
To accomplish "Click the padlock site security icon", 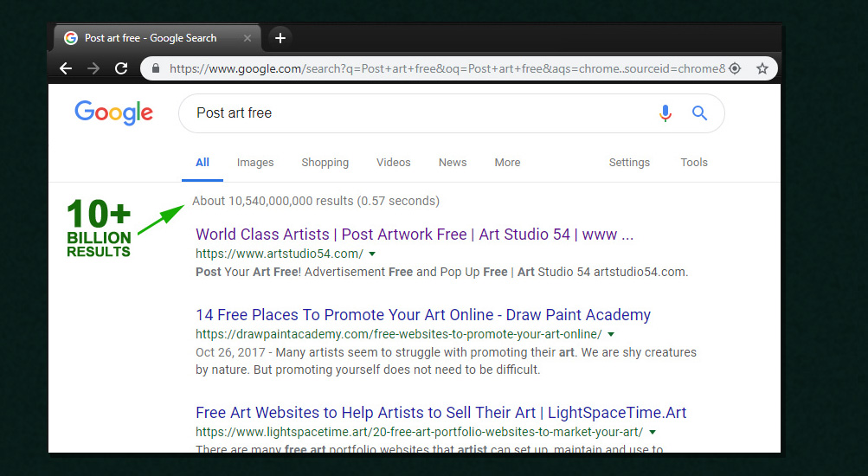I will click(x=156, y=68).
